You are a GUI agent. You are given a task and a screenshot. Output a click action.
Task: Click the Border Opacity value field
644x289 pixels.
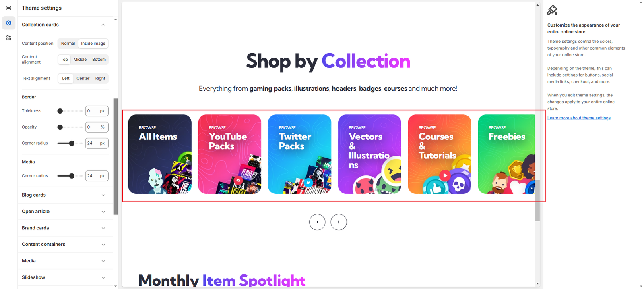coord(97,127)
